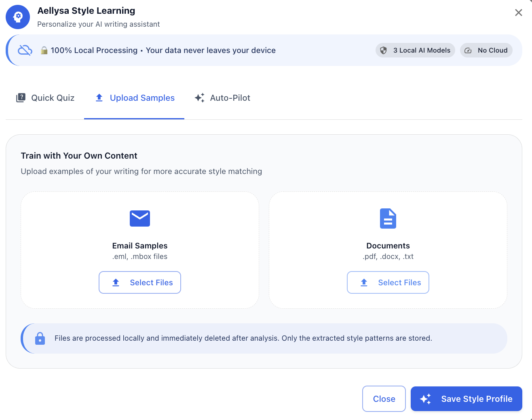Click the Close button at the bottom

coord(384,399)
